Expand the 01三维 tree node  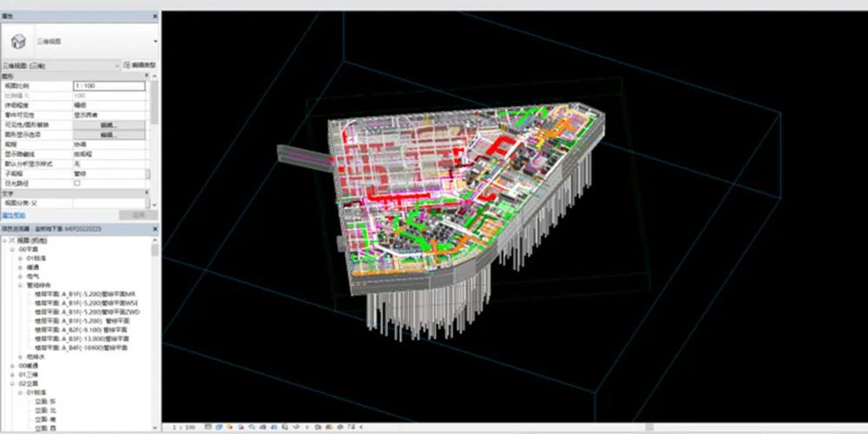(13, 374)
